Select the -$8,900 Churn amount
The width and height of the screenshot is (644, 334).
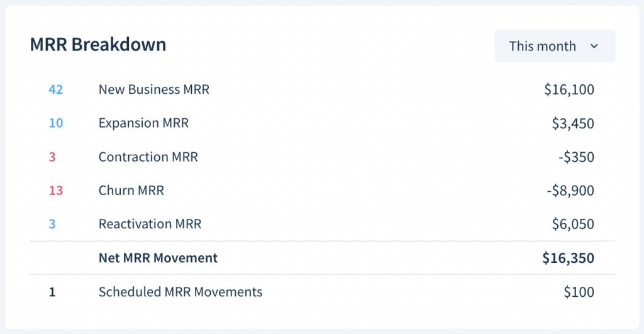(570, 191)
